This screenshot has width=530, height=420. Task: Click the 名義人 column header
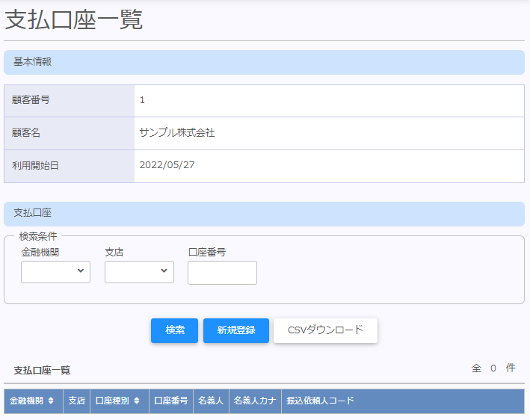click(211, 401)
